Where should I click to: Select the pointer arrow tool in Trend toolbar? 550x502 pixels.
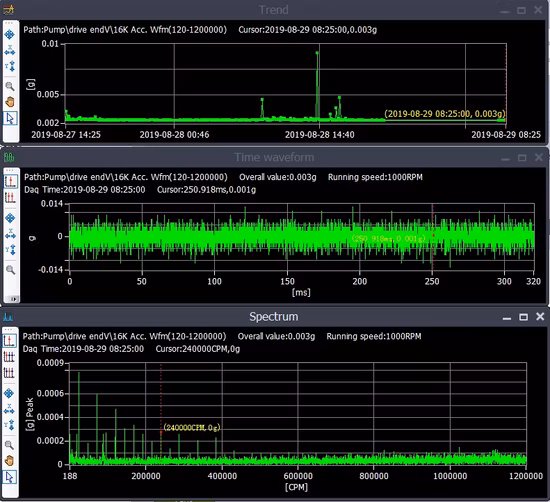click(x=9, y=118)
